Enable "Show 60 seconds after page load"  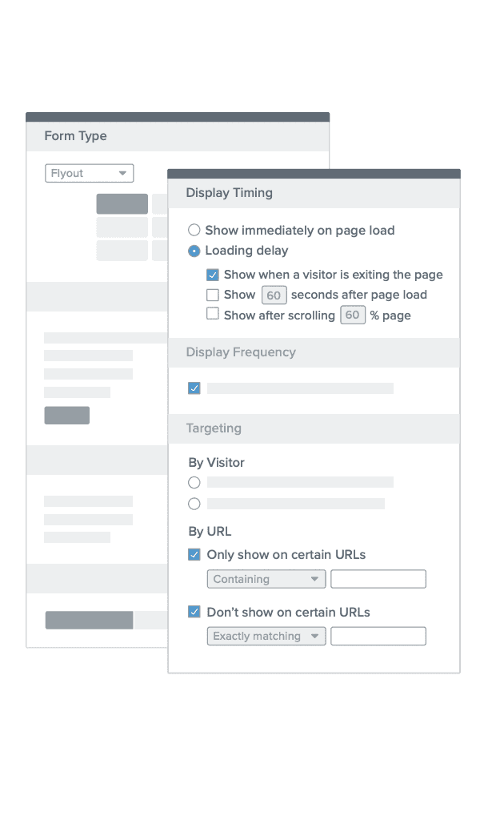[213, 295]
